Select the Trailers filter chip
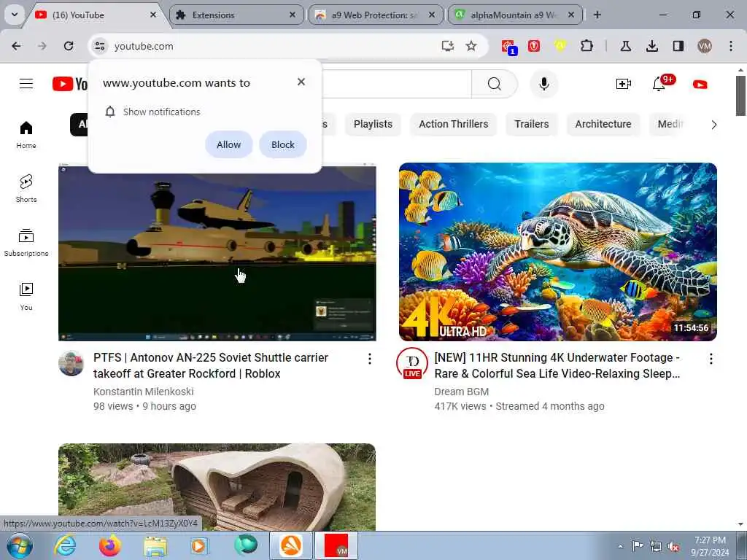This screenshot has width=747, height=560. [x=532, y=124]
